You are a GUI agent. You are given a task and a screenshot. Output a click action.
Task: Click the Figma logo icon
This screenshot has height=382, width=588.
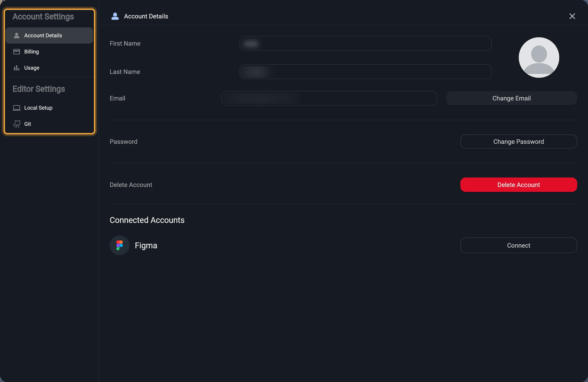(119, 245)
